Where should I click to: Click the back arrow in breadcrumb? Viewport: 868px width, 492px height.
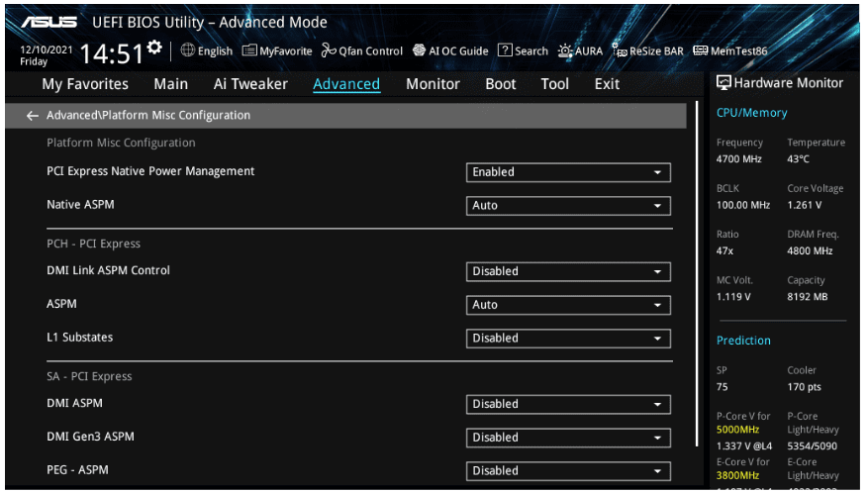(x=32, y=115)
